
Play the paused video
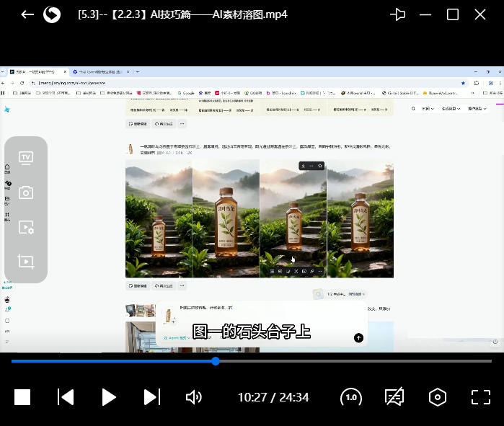pos(109,397)
